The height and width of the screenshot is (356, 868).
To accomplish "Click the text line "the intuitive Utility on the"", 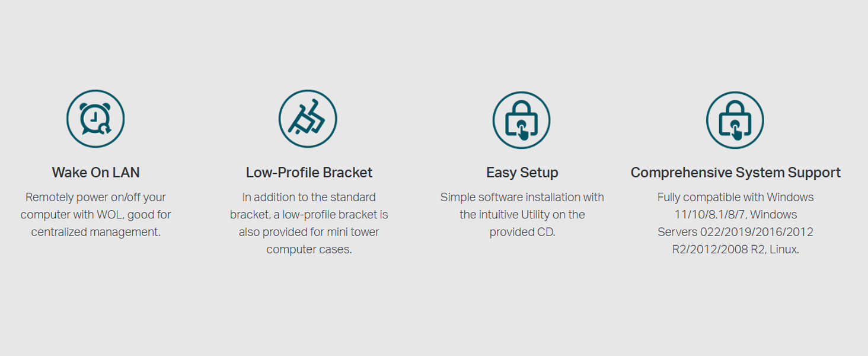I will [x=522, y=215].
